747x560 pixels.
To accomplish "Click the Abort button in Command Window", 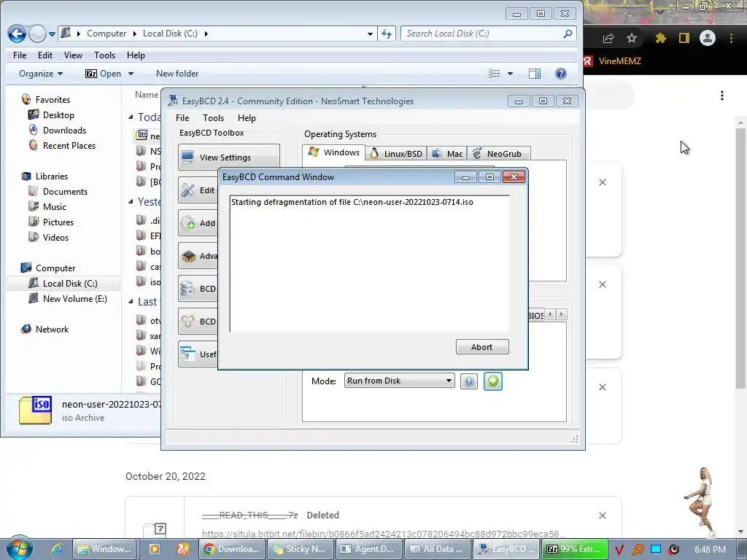I will tap(482, 346).
